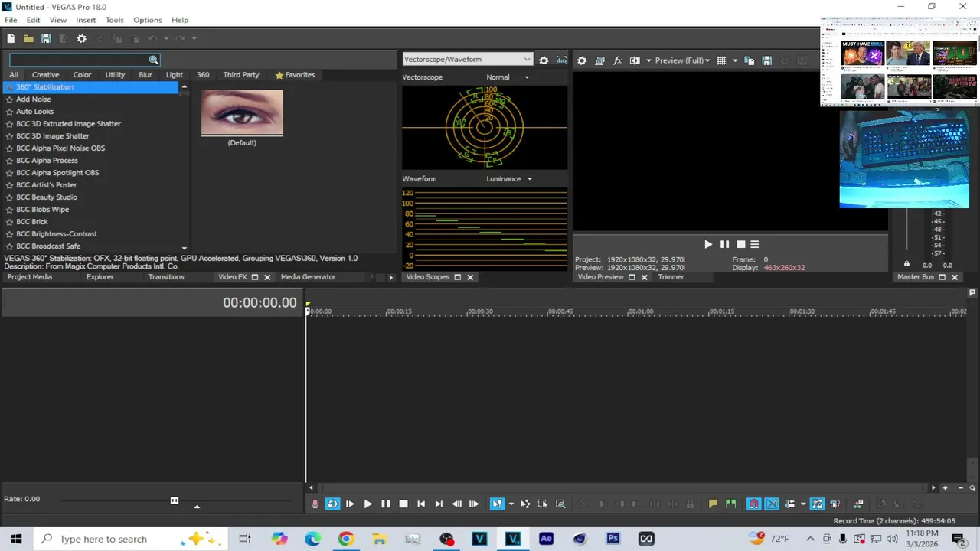The width and height of the screenshot is (980, 551).
Task: Switch to the Media Generator tab
Action: [x=308, y=277]
